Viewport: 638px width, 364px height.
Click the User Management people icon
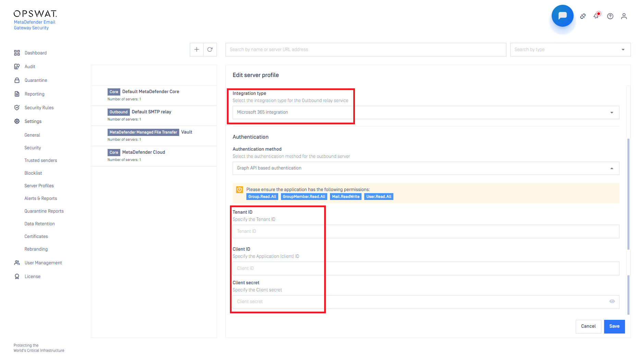tap(17, 263)
